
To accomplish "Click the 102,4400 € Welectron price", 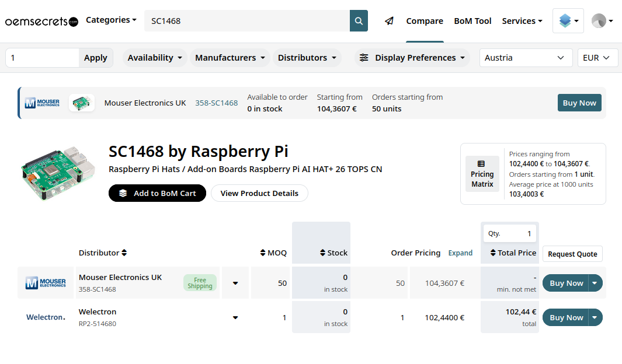I will 444,318.
